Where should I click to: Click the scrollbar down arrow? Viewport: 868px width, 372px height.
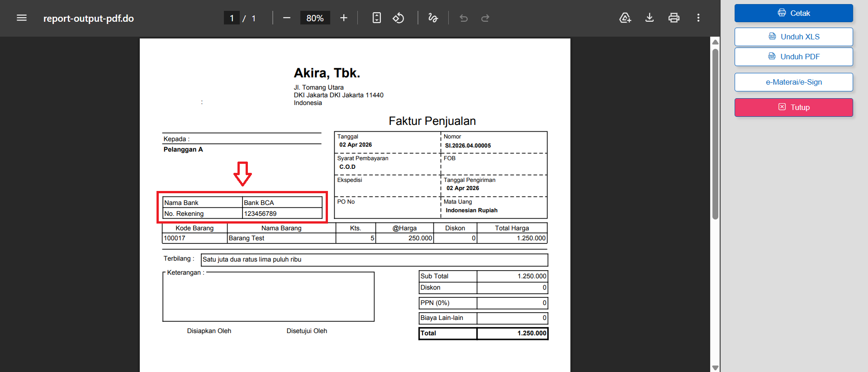(x=715, y=367)
